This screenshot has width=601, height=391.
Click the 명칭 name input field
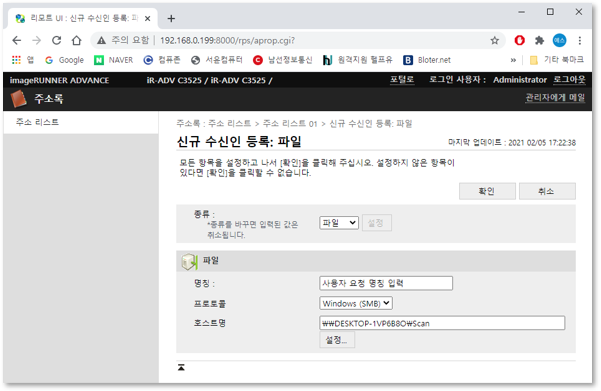[386, 283]
